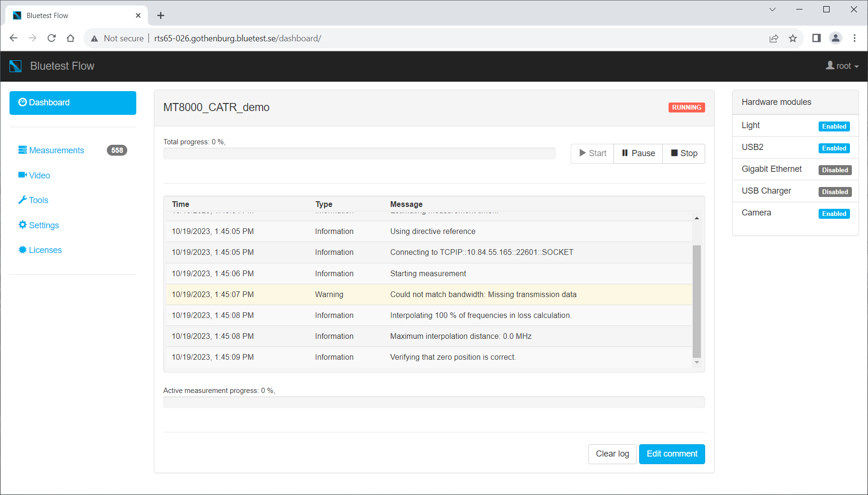The width and height of the screenshot is (868, 495).
Task: Click the Bluetest Flow brand title
Action: tap(62, 66)
